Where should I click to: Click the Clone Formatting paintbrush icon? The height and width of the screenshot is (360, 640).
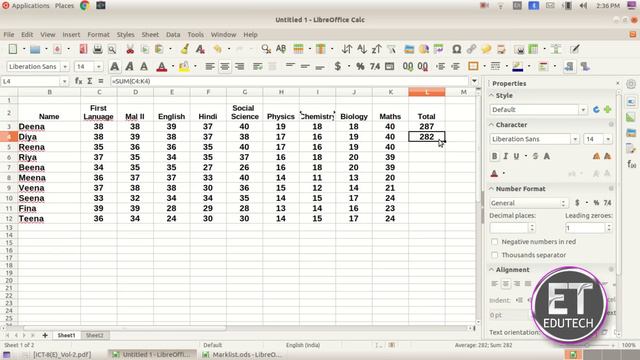pos(185,49)
